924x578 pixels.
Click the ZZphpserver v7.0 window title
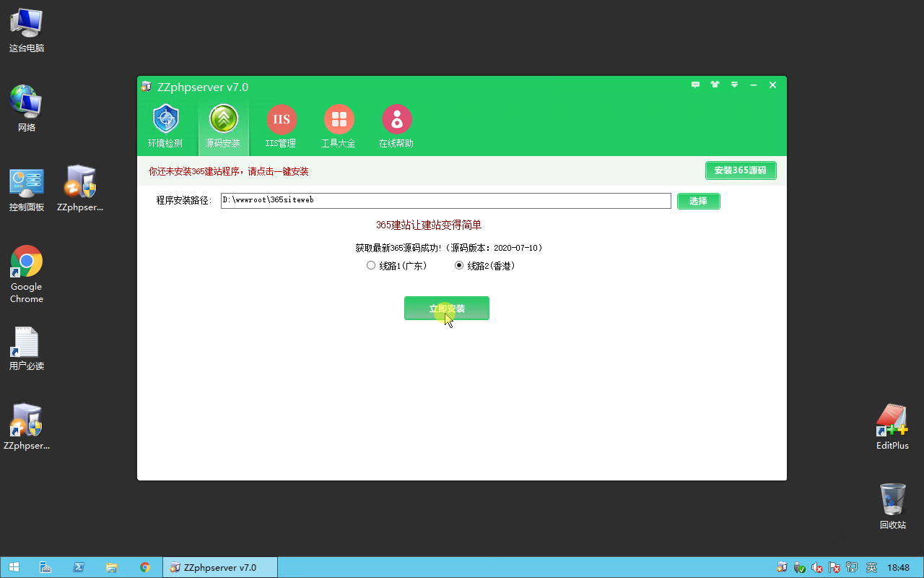[x=203, y=87]
